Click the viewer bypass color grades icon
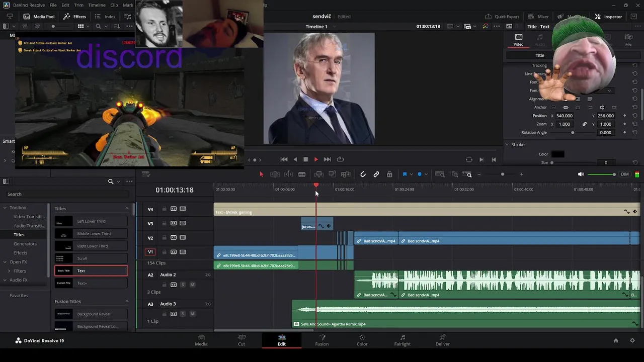The width and height of the screenshot is (644, 362). tap(485, 27)
